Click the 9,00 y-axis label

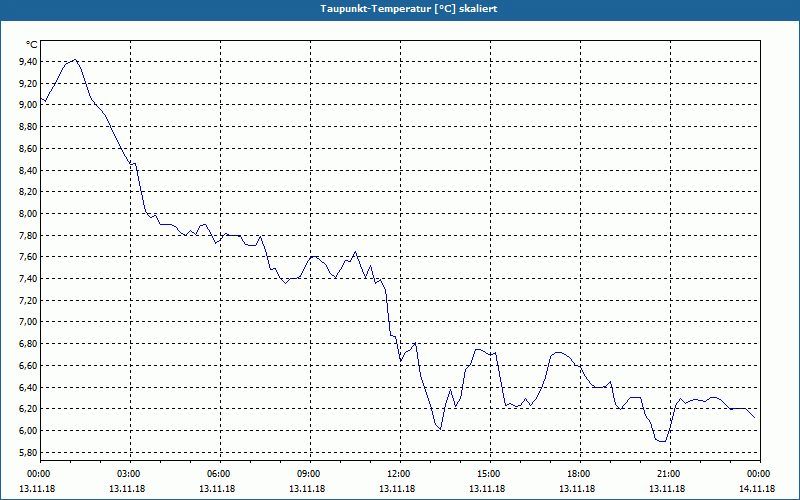tap(27, 105)
